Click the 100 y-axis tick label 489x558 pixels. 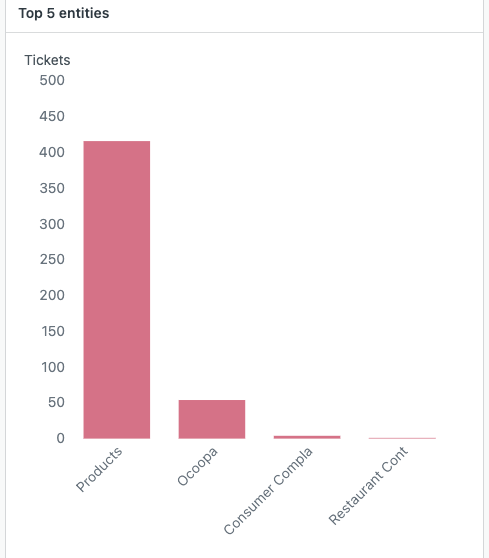click(x=53, y=367)
